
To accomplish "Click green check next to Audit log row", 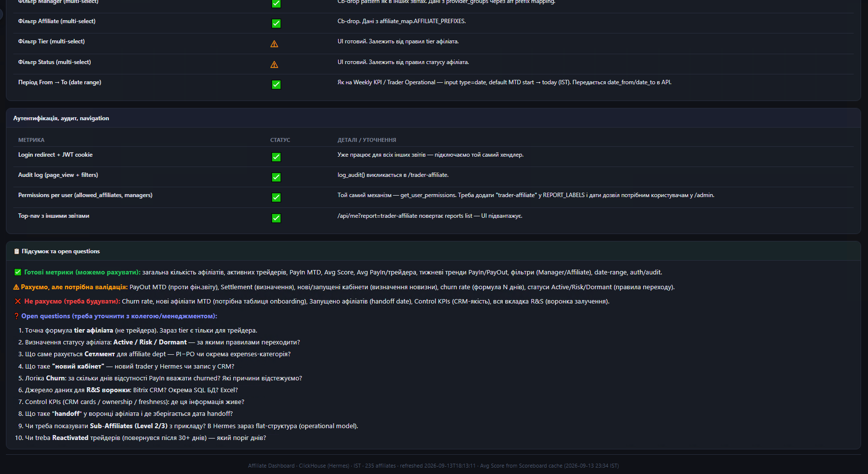I will (276, 177).
